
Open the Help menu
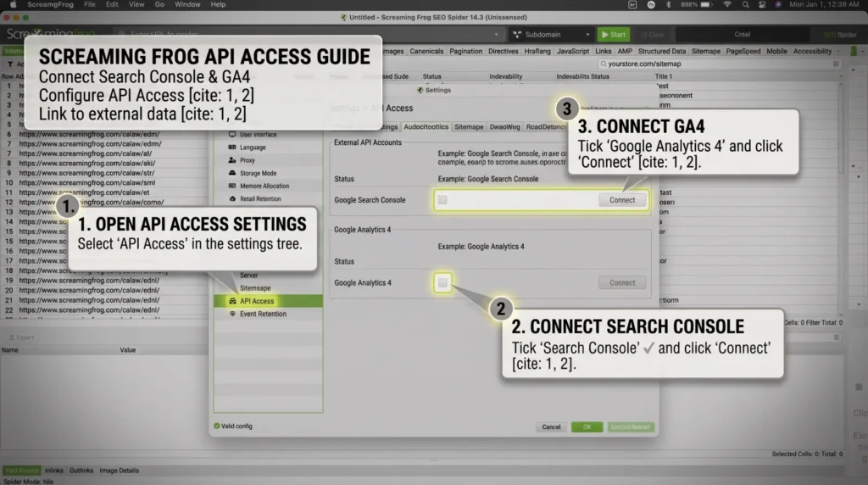(x=218, y=4)
